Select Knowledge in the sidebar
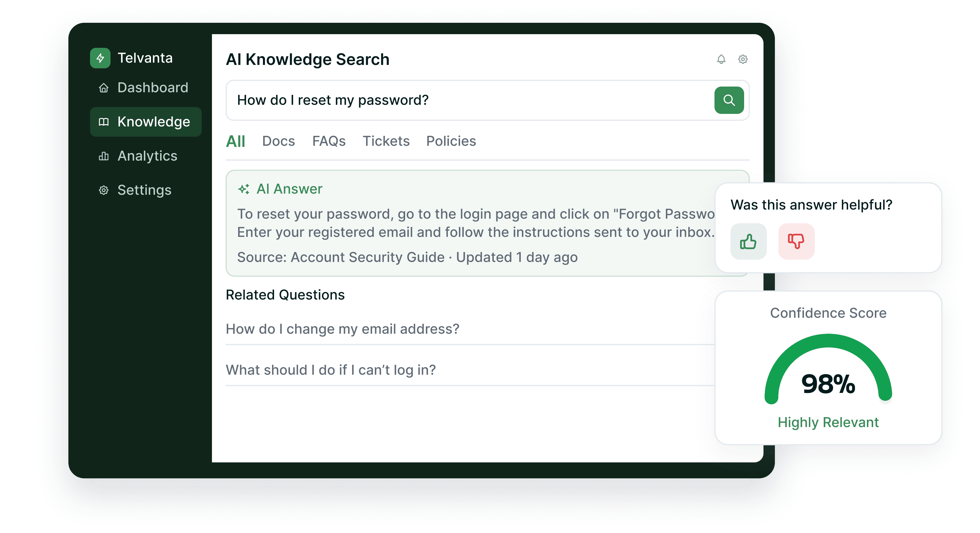Viewport: 980px width, 533px height. pos(146,122)
